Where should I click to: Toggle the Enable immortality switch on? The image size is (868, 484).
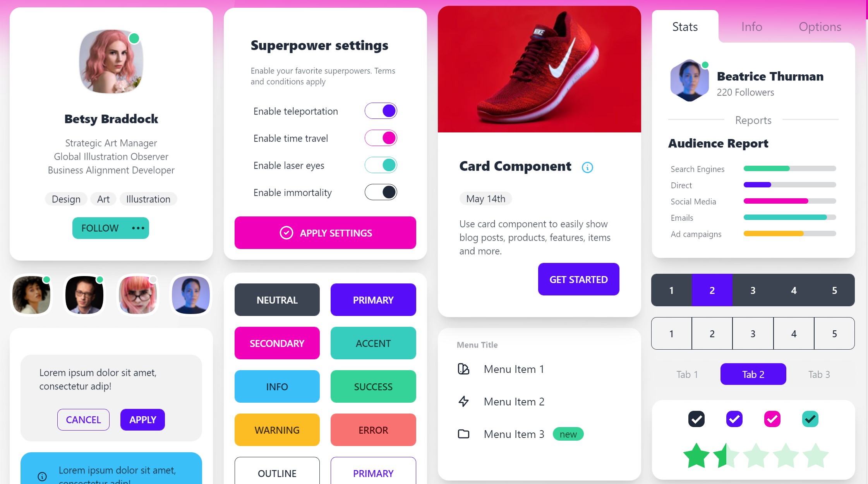point(381,192)
